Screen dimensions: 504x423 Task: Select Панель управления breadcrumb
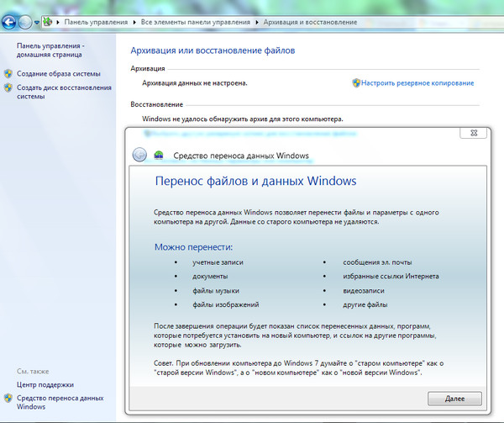point(96,22)
